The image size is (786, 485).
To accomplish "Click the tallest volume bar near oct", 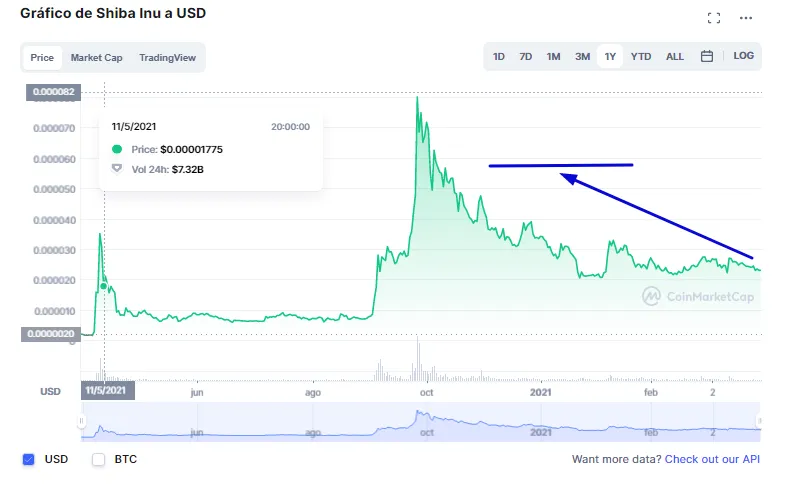I will (x=418, y=359).
